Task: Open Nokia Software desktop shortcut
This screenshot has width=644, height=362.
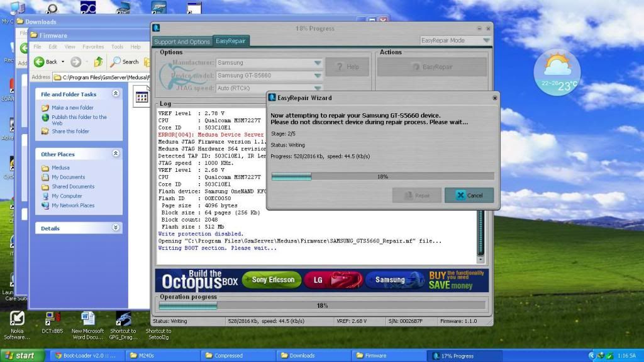Action: pos(17,325)
